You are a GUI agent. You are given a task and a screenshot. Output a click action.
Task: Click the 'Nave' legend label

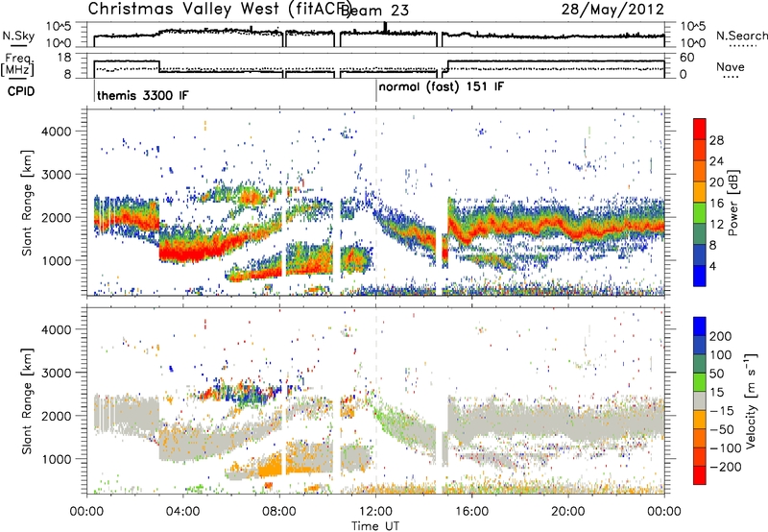[x=731, y=66]
